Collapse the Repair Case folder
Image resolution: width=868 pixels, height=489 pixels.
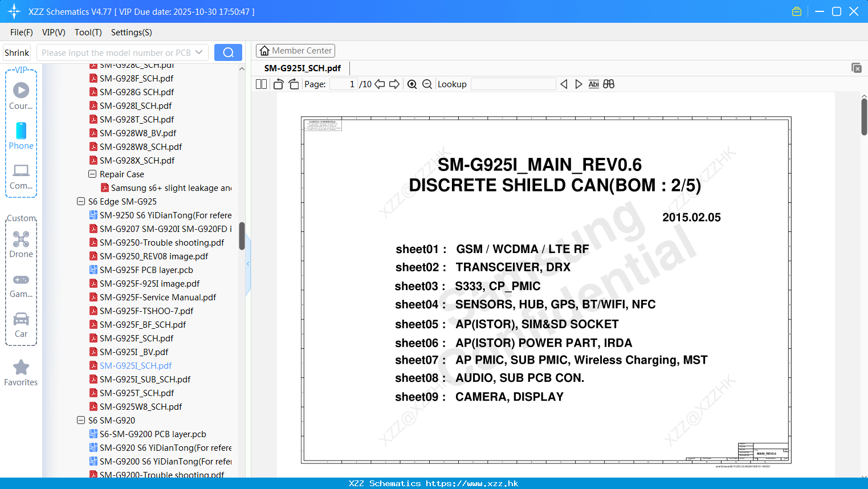tap(92, 174)
